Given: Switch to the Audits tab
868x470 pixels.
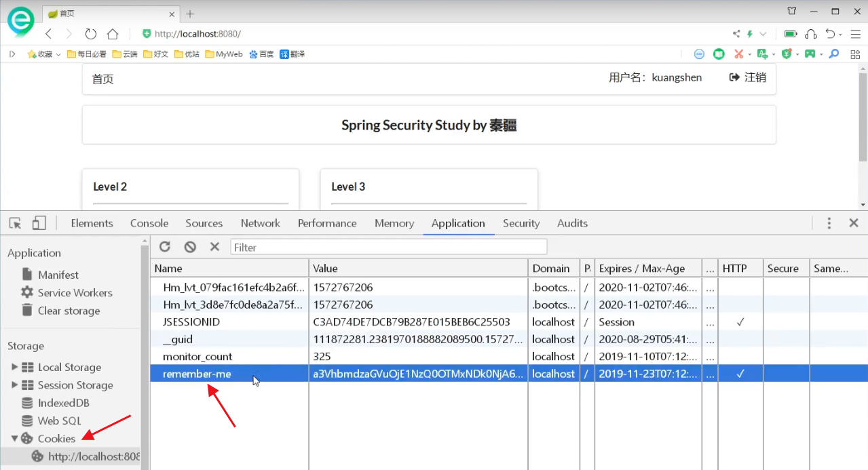Looking at the screenshot, I should pyautogui.click(x=572, y=223).
